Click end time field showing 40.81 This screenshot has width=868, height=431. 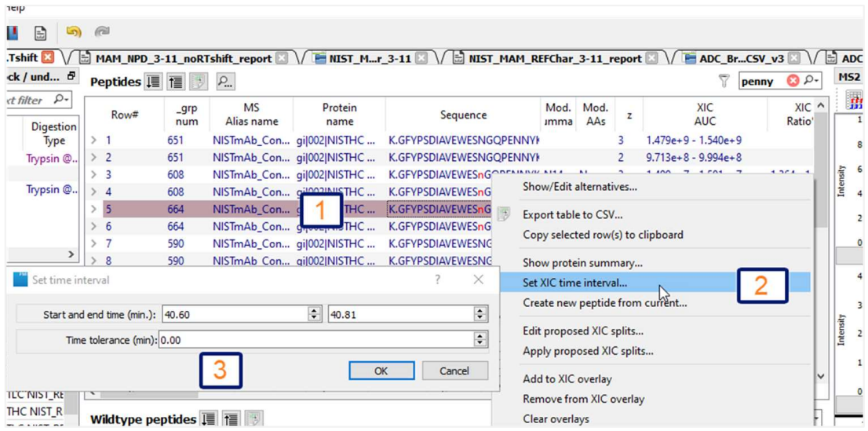[401, 314]
